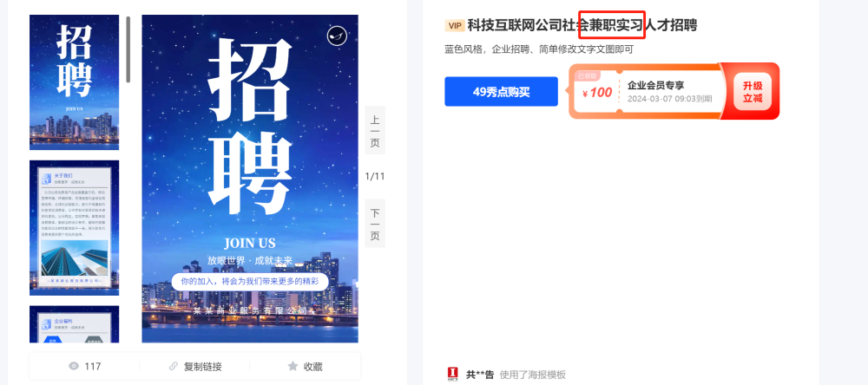Select the 企业福利 page thumbnail
This screenshot has height=385, width=868.
click(x=74, y=324)
